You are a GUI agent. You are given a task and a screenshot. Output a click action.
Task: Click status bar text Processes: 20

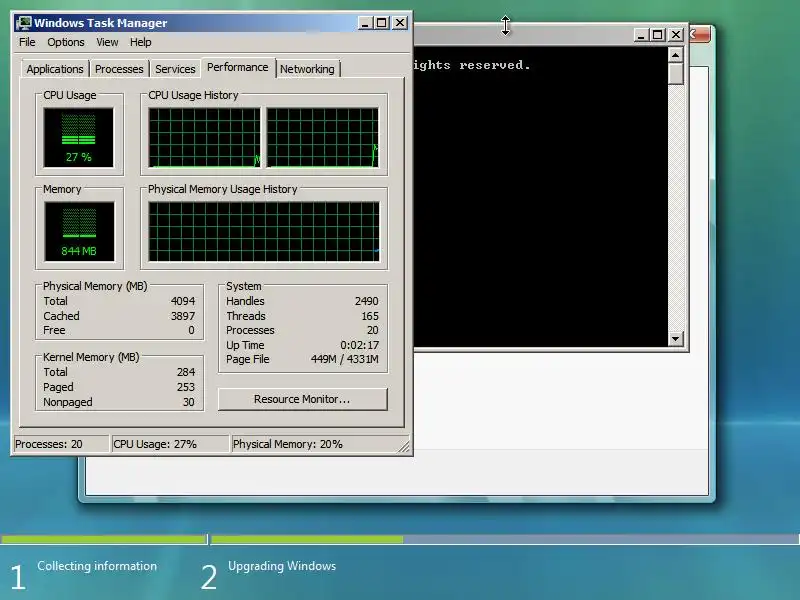point(48,444)
